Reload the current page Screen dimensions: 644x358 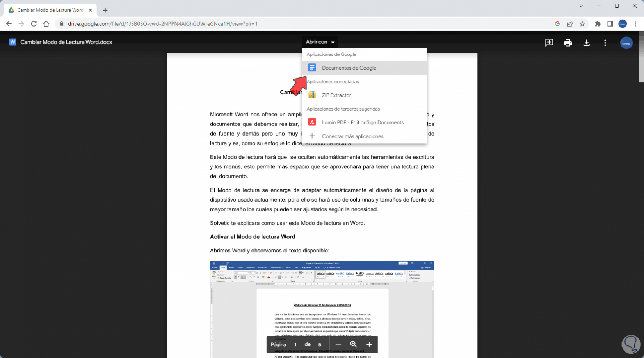pyautogui.click(x=34, y=24)
